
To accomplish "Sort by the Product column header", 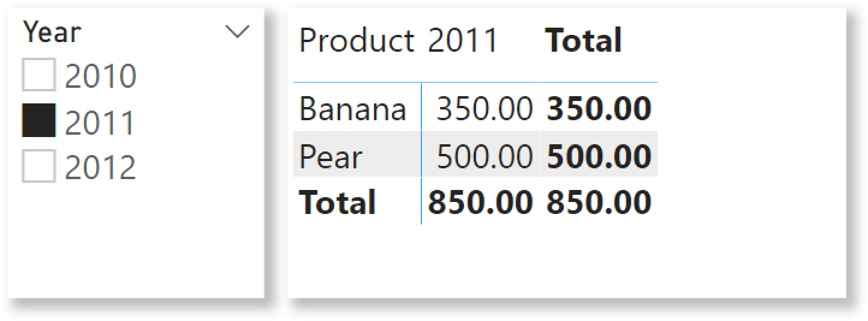I will 356,41.
